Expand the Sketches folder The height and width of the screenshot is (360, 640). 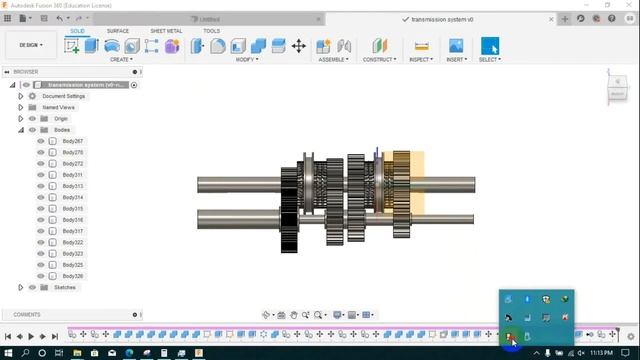(20, 287)
